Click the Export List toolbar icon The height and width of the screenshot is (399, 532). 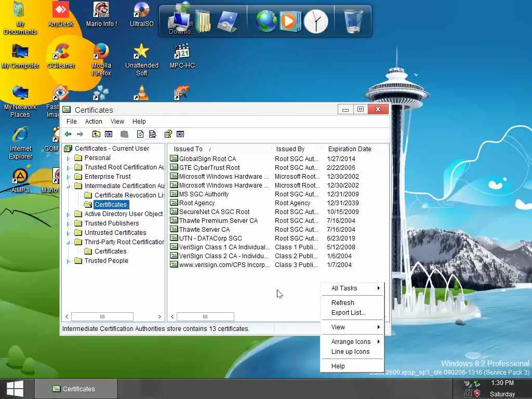pos(152,134)
